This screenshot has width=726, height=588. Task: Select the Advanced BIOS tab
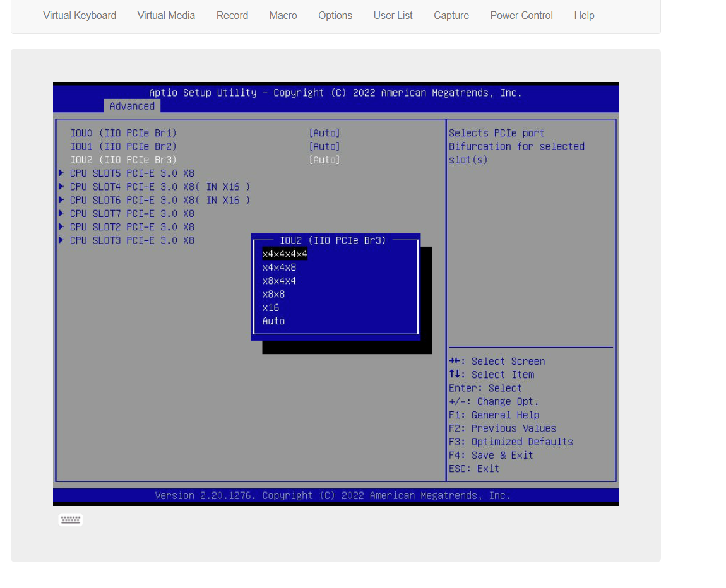point(132,106)
